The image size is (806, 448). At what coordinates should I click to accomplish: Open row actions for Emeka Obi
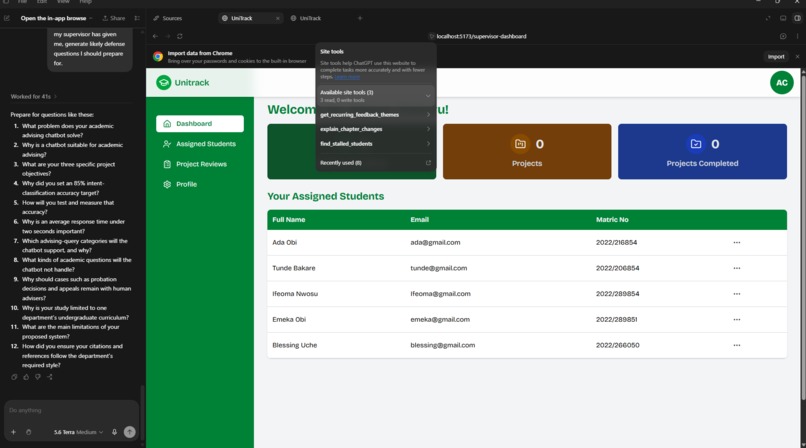tap(737, 320)
